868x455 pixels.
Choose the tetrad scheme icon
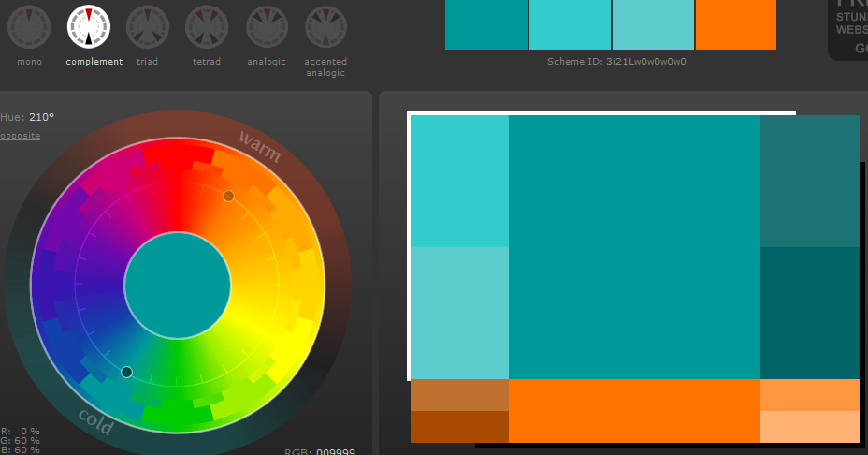click(207, 28)
